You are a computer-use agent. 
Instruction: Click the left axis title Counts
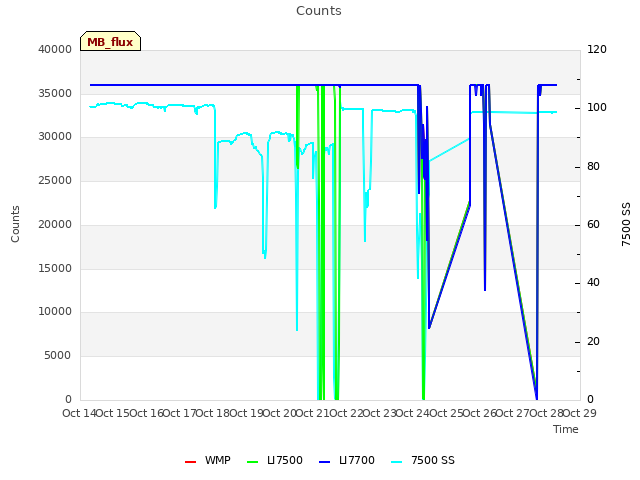point(15,224)
